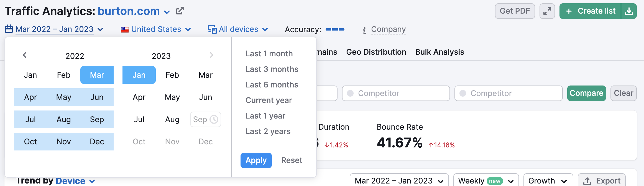Image resolution: width=644 pixels, height=186 pixels.
Task: Select Dec 2022 in calendar
Action: pos(97,142)
